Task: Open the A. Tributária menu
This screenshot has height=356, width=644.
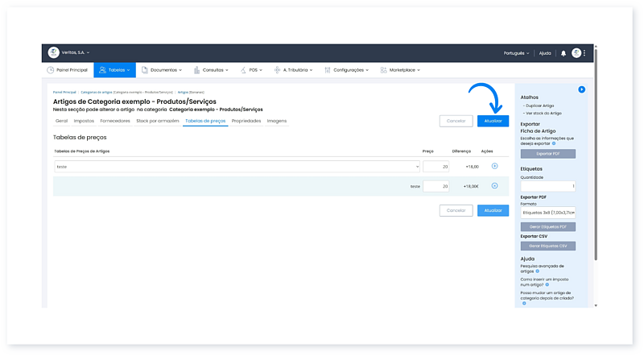Action: point(293,70)
